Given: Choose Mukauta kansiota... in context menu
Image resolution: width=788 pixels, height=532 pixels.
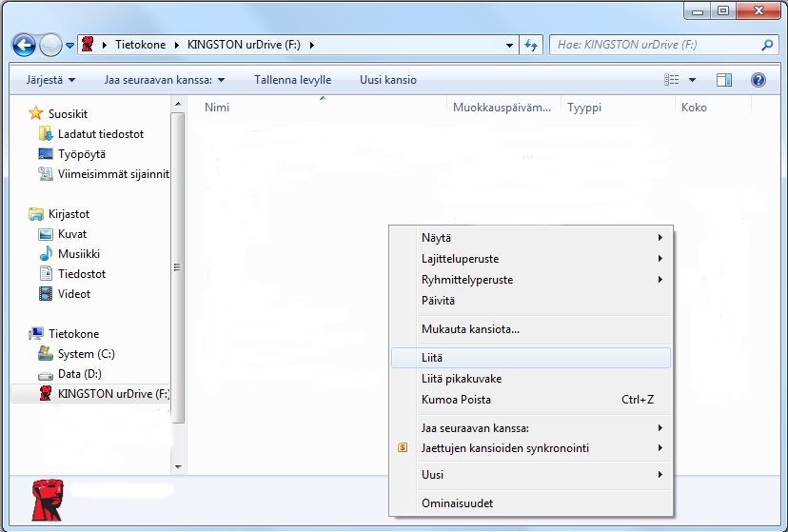Looking at the screenshot, I should click(531, 329).
